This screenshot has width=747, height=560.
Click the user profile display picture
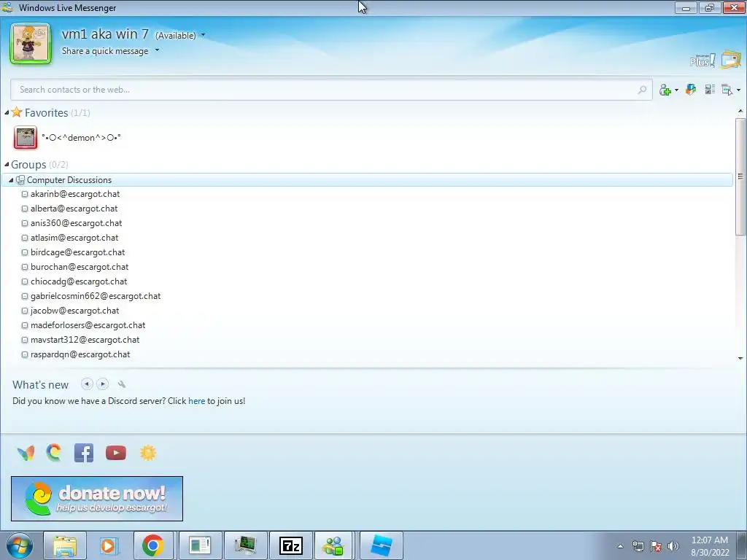click(x=31, y=43)
